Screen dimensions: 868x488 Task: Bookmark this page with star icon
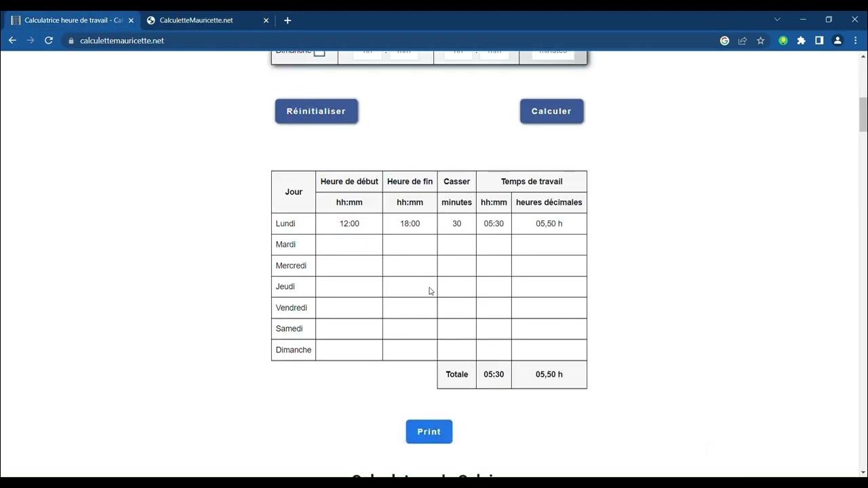[761, 41]
